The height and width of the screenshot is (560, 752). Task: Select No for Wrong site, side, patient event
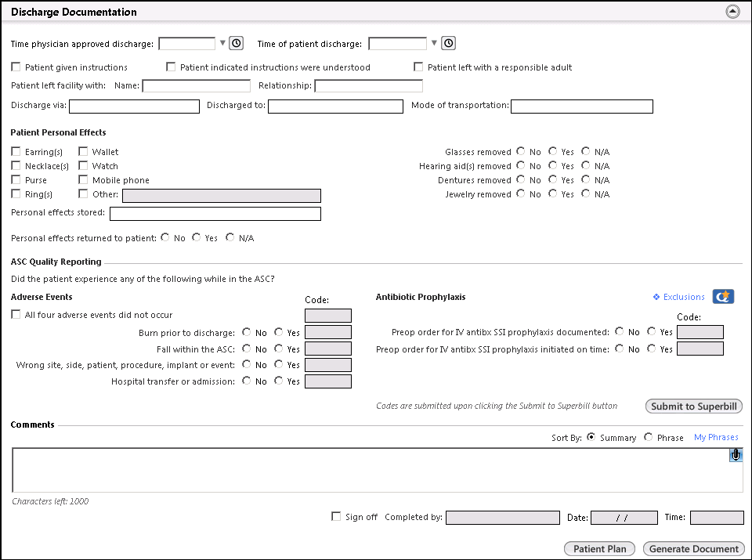(x=247, y=364)
